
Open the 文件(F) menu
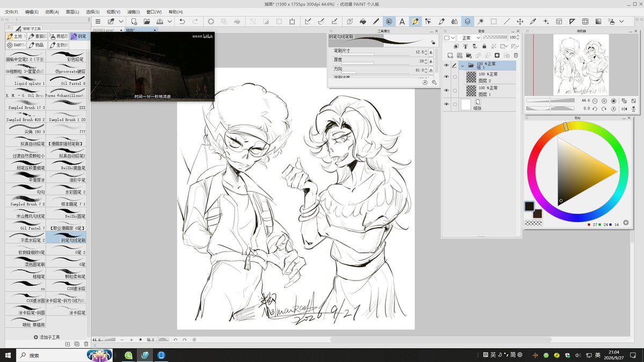pyautogui.click(x=11, y=12)
